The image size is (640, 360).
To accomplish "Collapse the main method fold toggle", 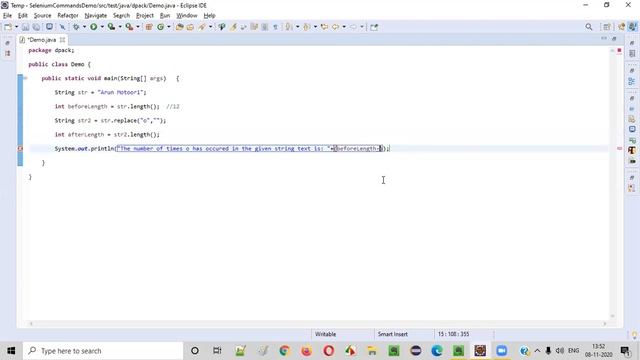I will pyautogui.click(x=25, y=78).
